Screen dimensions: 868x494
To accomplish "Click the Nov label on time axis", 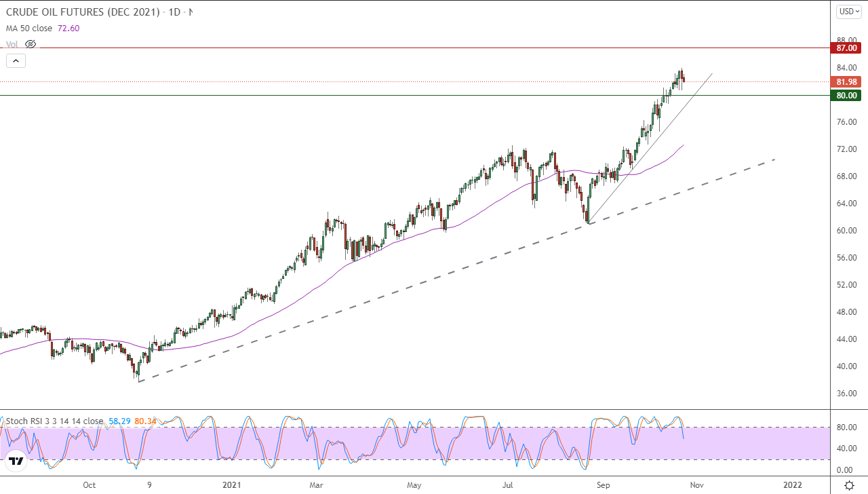I will [x=698, y=485].
